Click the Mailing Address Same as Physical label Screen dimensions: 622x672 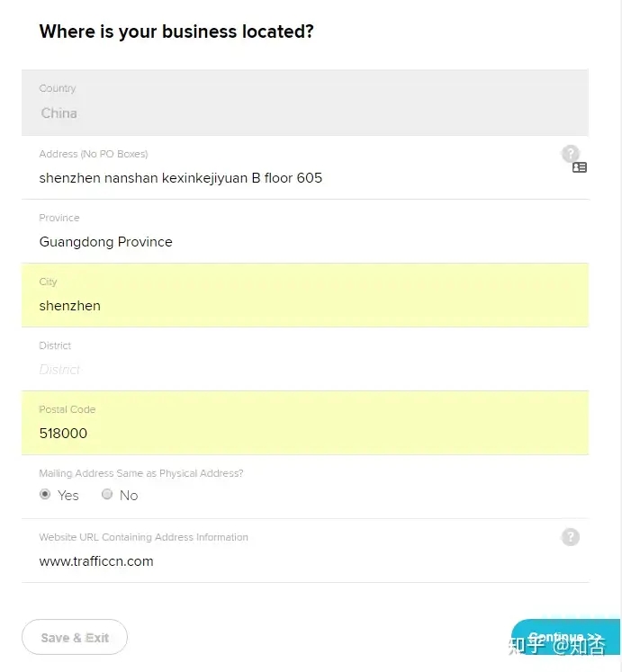(x=141, y=473)
